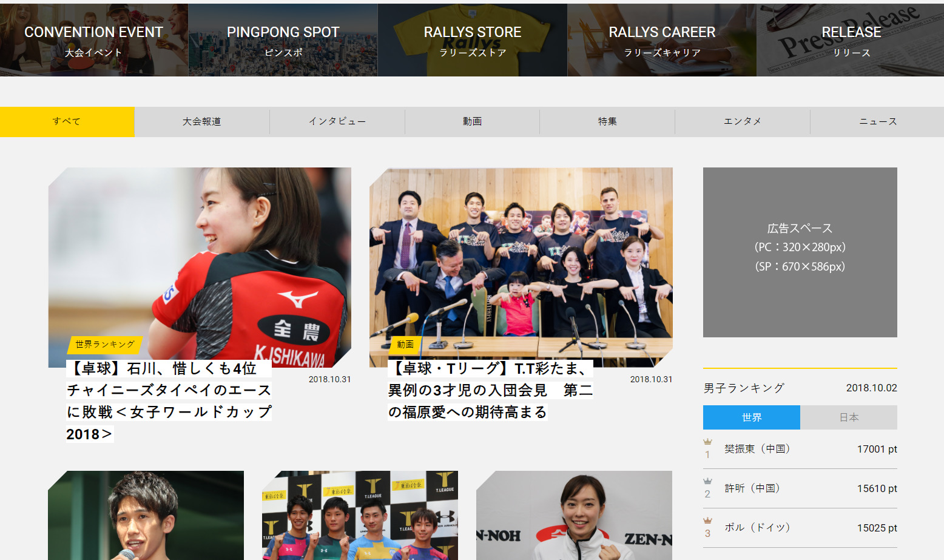Switch to the ニュース tab
The height and width of the screenshot is (560, 944).
coord(877,121)
